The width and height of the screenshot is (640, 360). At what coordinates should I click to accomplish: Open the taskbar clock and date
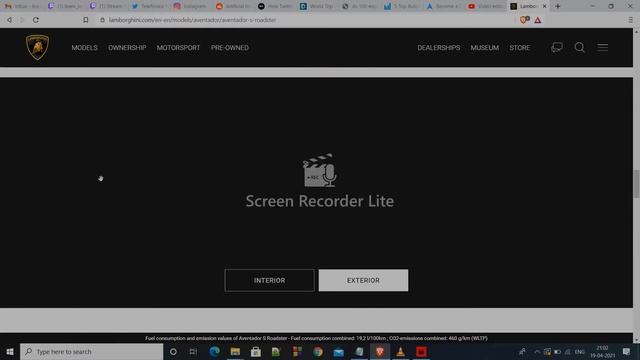(602, 351)
